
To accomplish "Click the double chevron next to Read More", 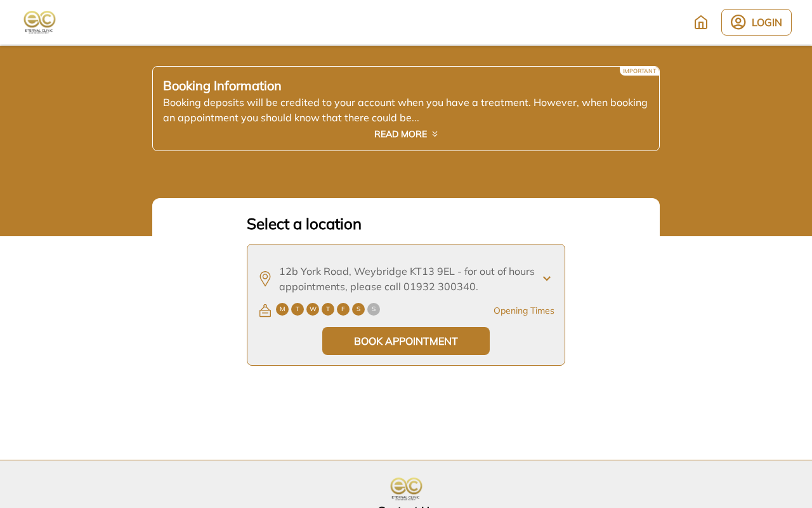I will 435,134.
